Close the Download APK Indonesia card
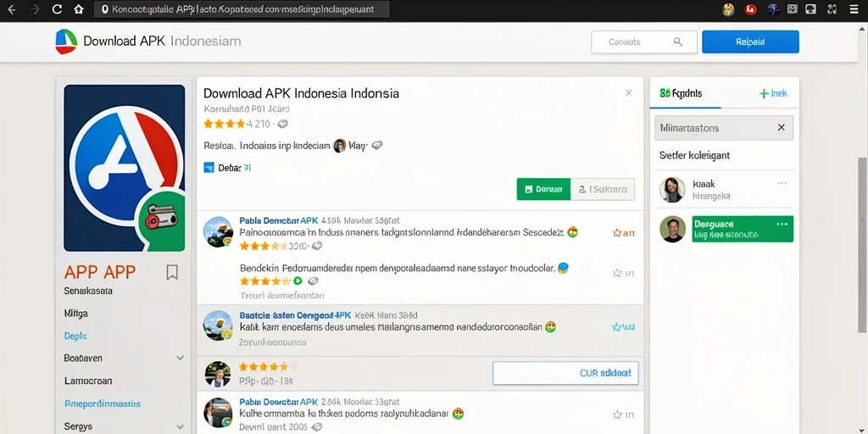The height and width of the screenshot is (434, 868). [x=628, y=93]
